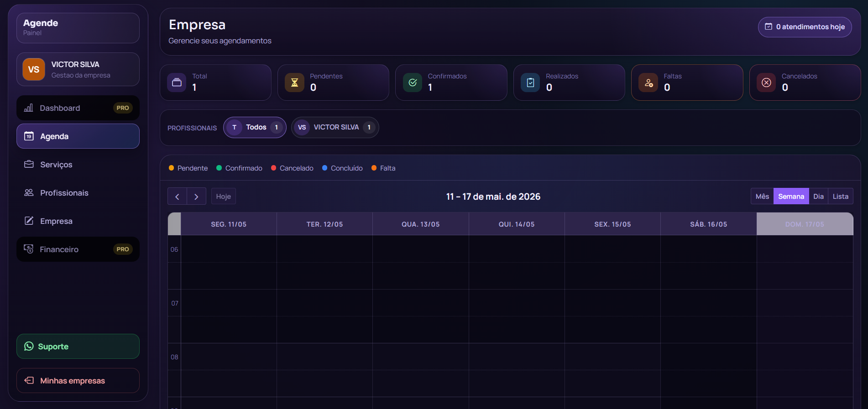Click the orange Falta legend dot
The height and width of the screenshot is (409, 868).
[374, 168]
